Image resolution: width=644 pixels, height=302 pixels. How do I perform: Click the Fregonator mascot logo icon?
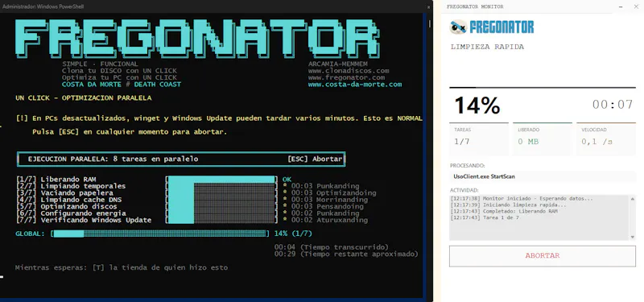tap(458, 27)
